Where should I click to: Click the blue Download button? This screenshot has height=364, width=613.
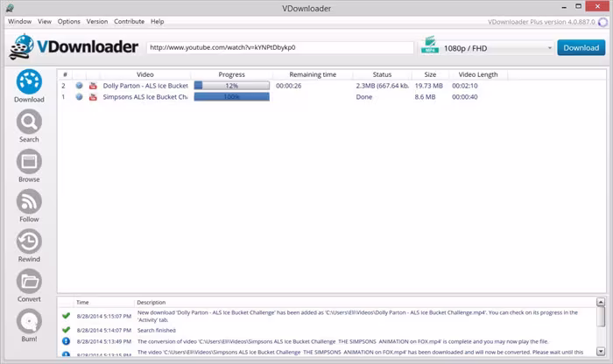pyautogui.click(x=581, y=47)
